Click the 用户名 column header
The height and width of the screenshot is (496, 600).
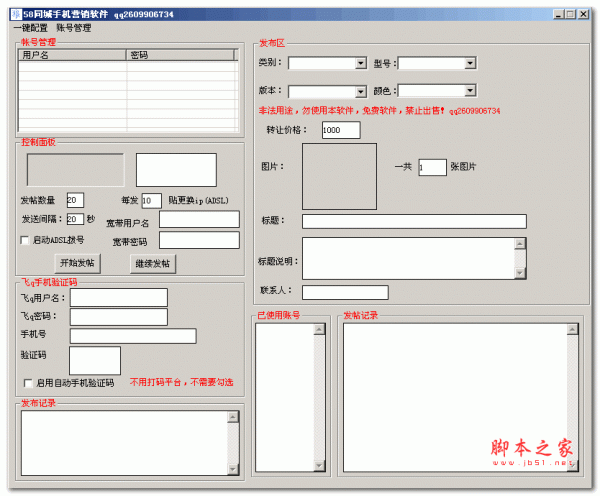(x=72, y=55)
